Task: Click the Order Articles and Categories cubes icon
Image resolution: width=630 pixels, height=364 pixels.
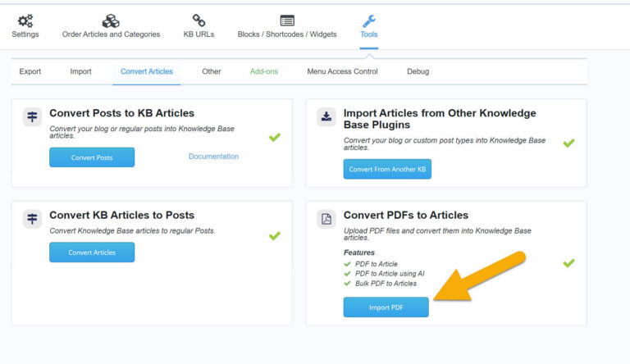Action: tap(111, 20)
